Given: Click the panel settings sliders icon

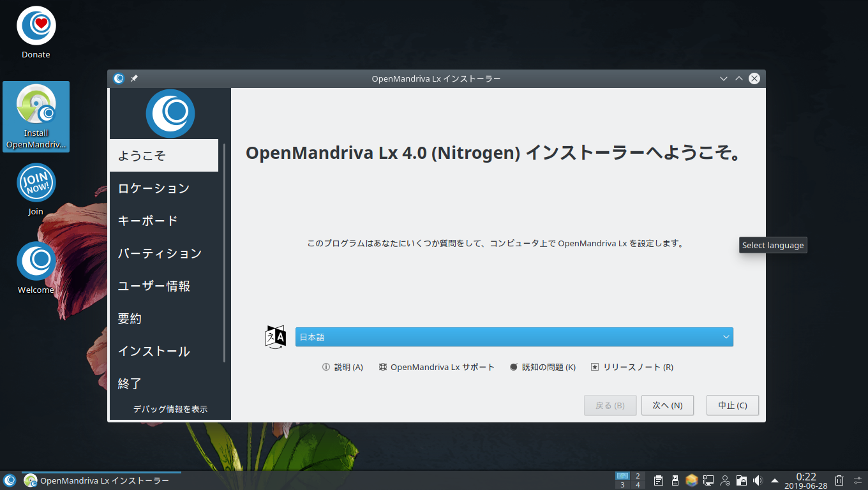Looking at the screenshot, I should click(858, 480).
